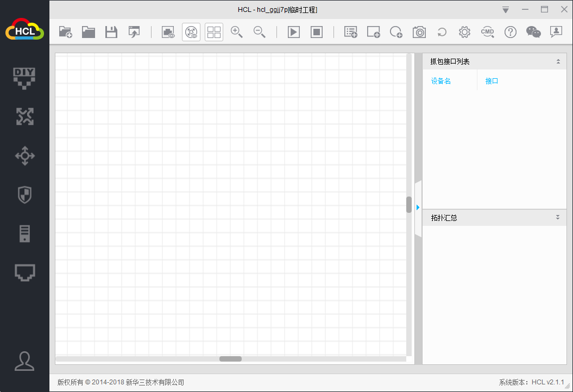Open the user account icon in sidebar

point(24,362)
